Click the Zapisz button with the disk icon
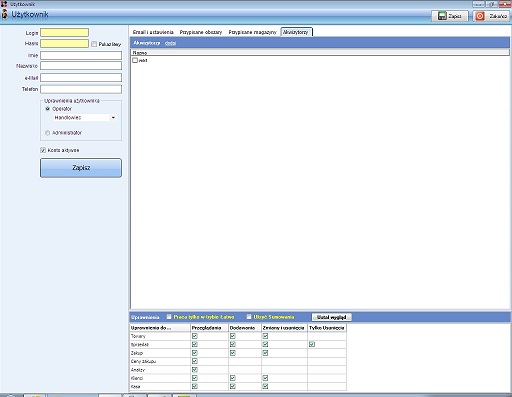 pos(450,16)
